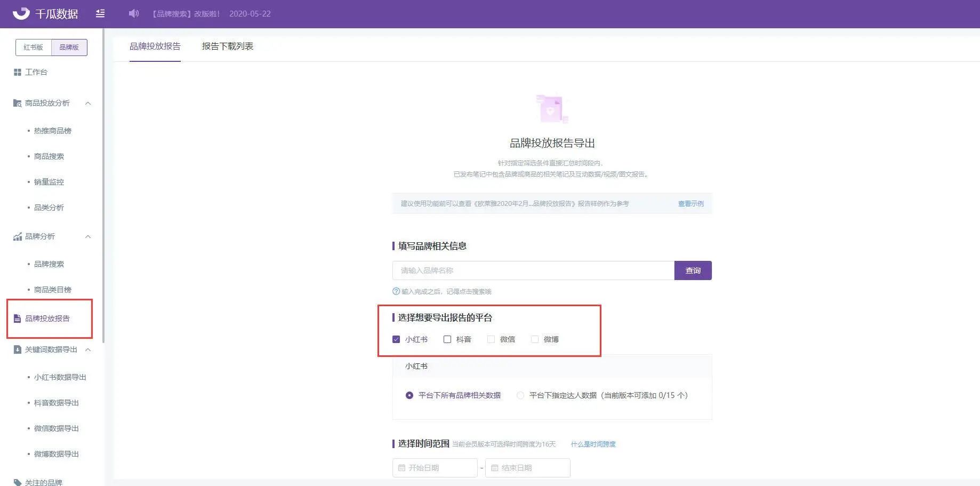This screenshot has width=980, height=486.
Task: Select 平台下所有品牌相关数据 radio option
Action: pyautogui.click(x=409, y=395)
